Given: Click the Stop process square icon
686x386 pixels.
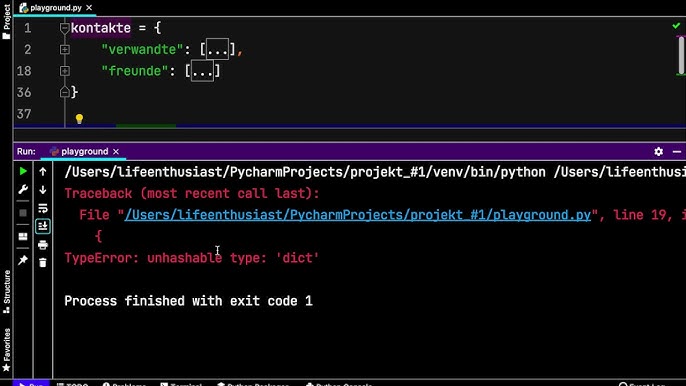Looking at the screenshot, I should [23, 213].
